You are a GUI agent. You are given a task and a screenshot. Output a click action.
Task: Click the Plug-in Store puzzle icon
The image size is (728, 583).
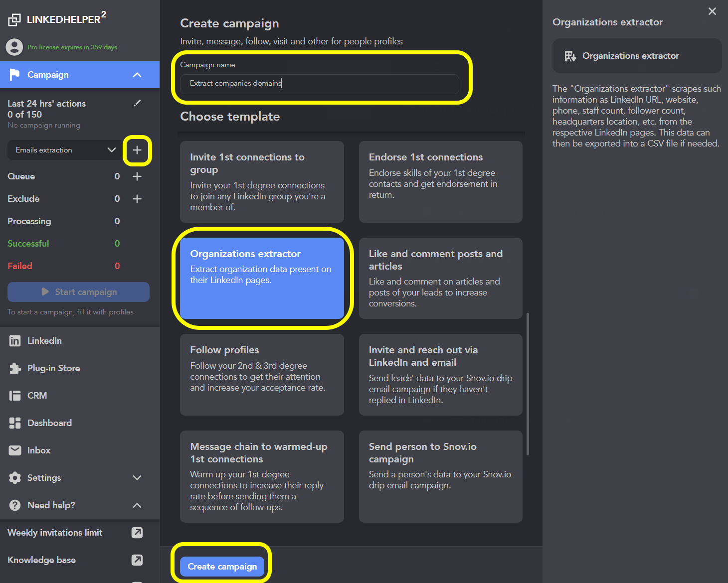pyautogui.click(x=15, y=368)
